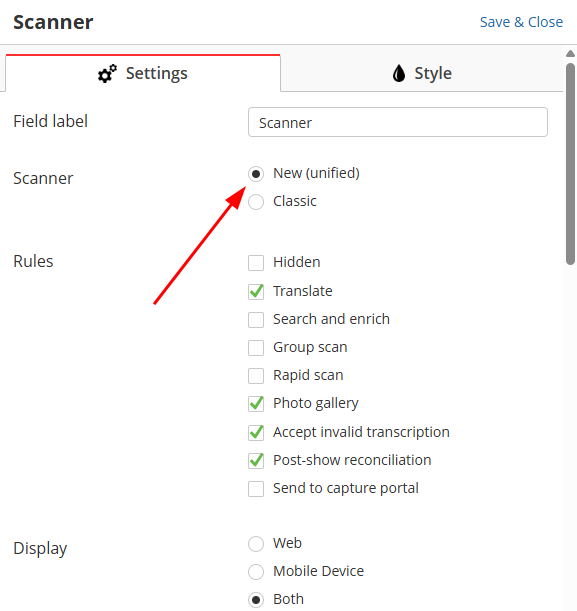Image resolution: width=577 pixels, height=611 pixels.
Task: Uncheck the Translate rule
Action: point(256,291)
